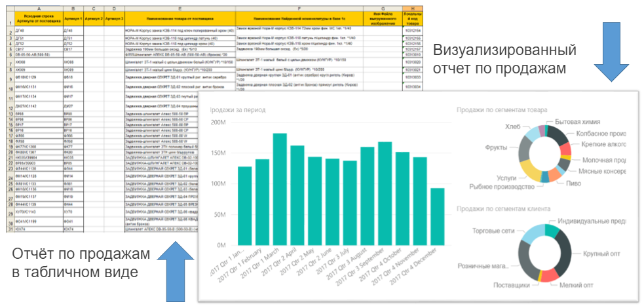644x306 pixels.
Task: Select the 2017 Qtr 1 March bar
Action: (280, 189)
